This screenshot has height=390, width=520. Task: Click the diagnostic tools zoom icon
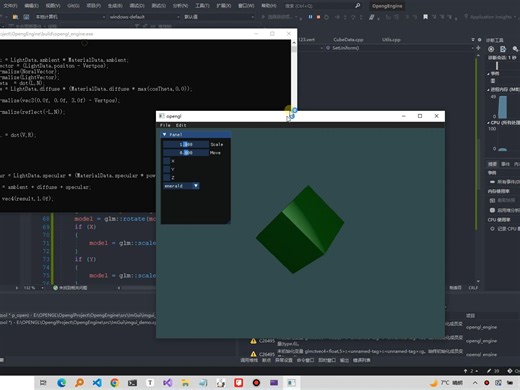coord(515,49)
